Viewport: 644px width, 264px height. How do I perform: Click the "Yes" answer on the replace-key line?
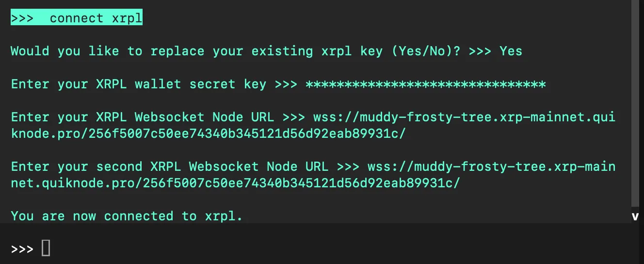(x=511, y=51)
